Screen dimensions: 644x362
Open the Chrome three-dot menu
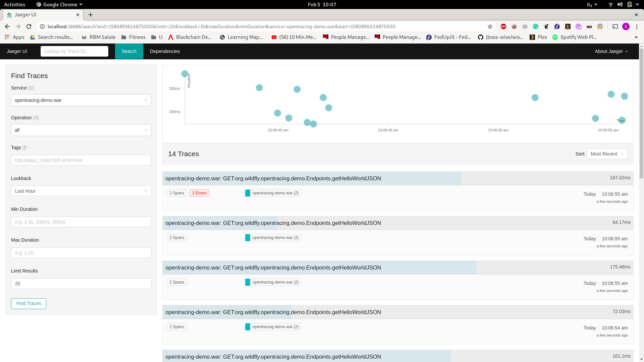637,26
